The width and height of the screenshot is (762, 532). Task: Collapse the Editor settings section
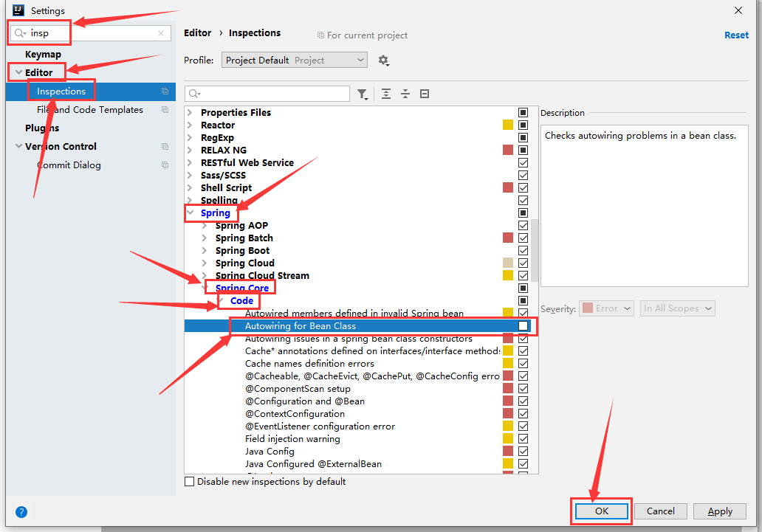click(x=18, y=72)
